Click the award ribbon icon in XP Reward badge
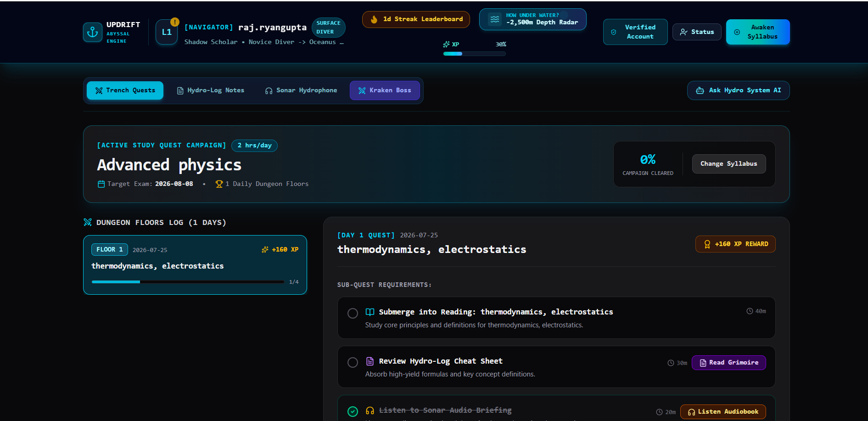The width and height of the screenshot is (868, 421). [x=707, y=244]
